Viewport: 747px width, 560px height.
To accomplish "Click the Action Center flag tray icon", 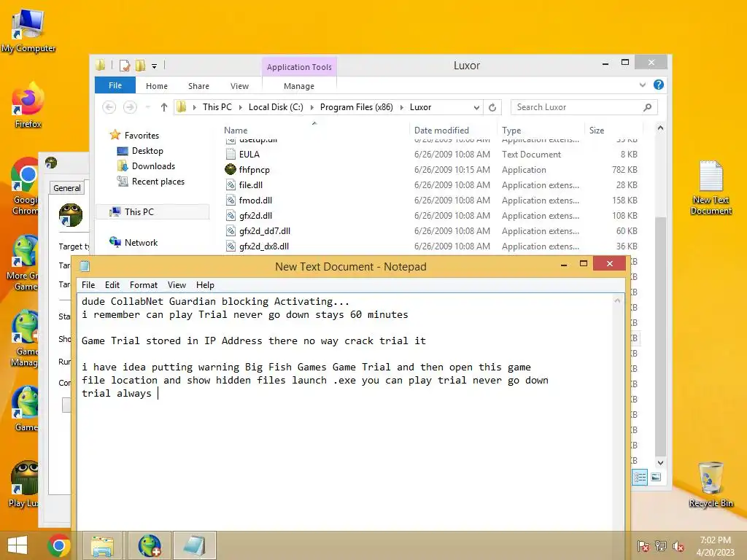I will coord(643,546).
